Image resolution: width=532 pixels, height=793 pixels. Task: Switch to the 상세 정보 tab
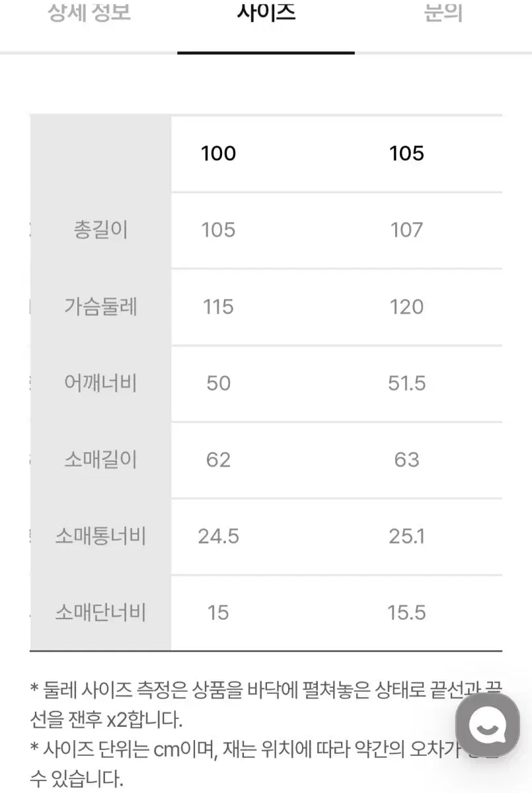[89, 13]
